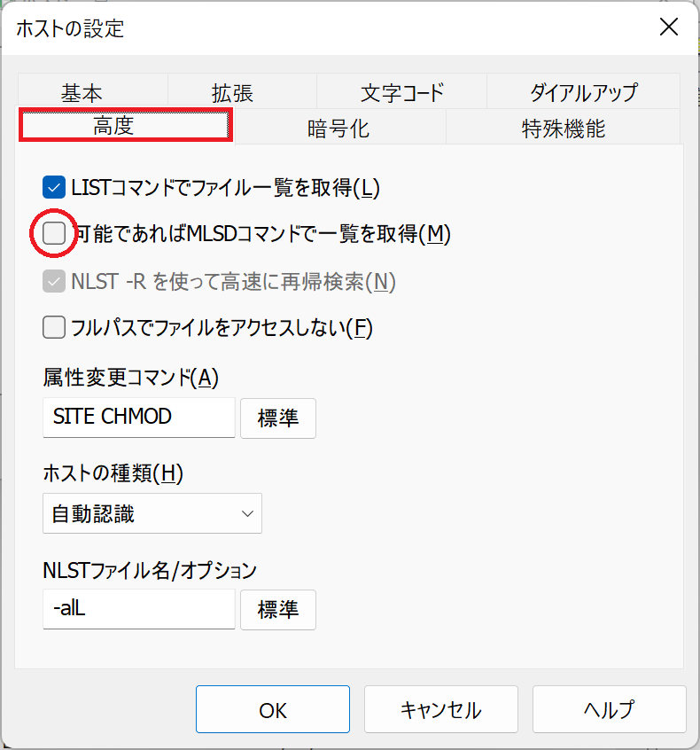The width and height of the screenshot is (700, 750).
Task: Switch to the 基本 tab
Action: [x=82, y=92]
